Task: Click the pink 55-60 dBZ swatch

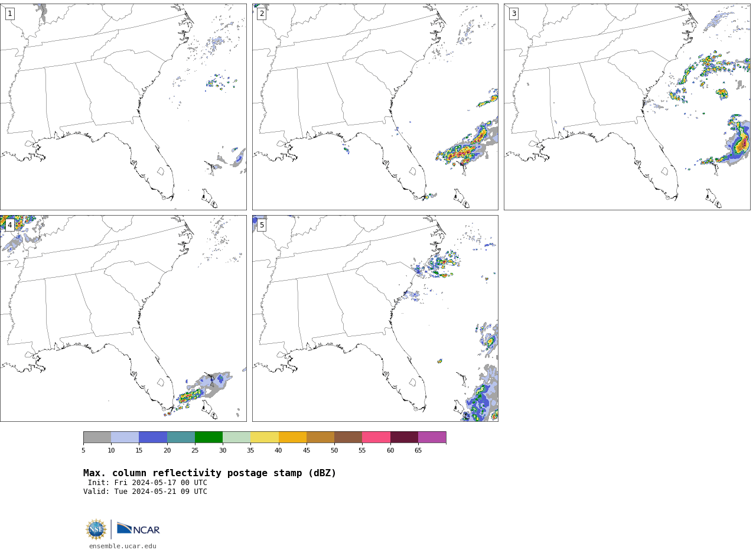Action: 376,437
